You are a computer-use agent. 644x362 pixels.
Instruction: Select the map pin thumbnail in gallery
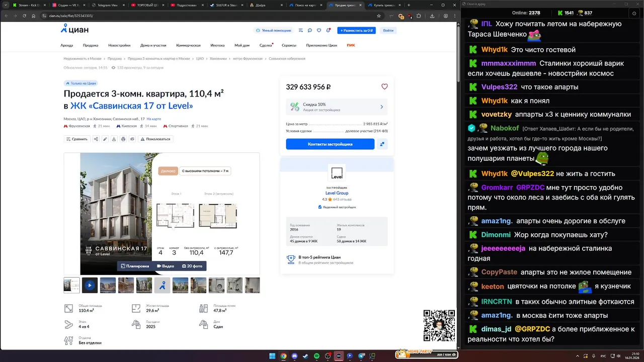coord(162,285)
